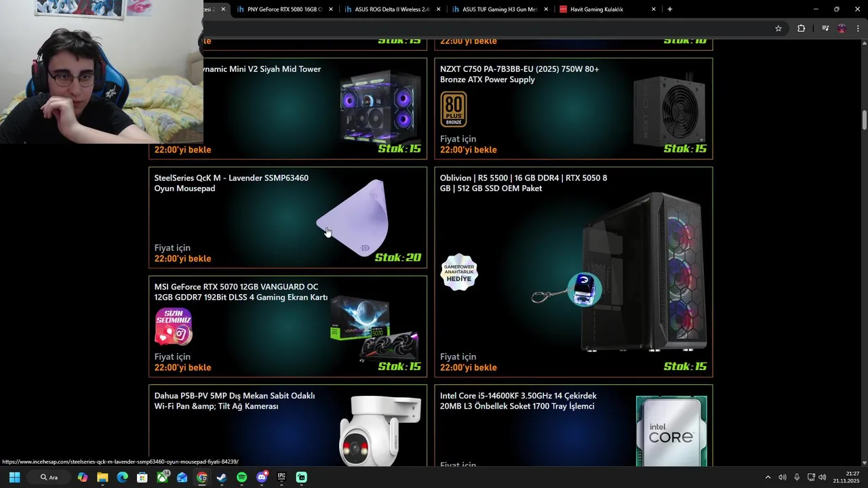The width and height of the screenshot is (868, 488).
Task: Click the MSI RTX 5070 graphics card image
Action: point(375,330)
